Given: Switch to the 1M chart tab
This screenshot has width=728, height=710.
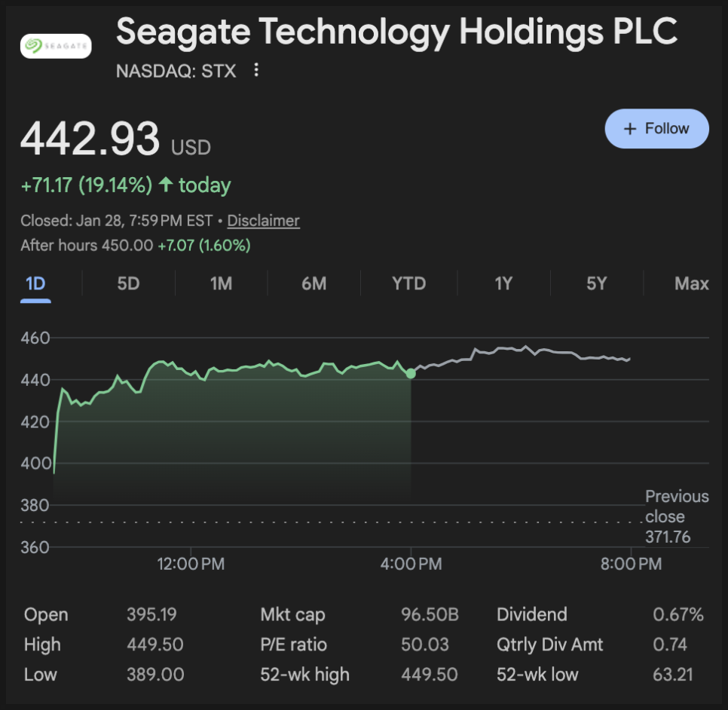Looking at the screenshot, I should click(x=221, y=284).
